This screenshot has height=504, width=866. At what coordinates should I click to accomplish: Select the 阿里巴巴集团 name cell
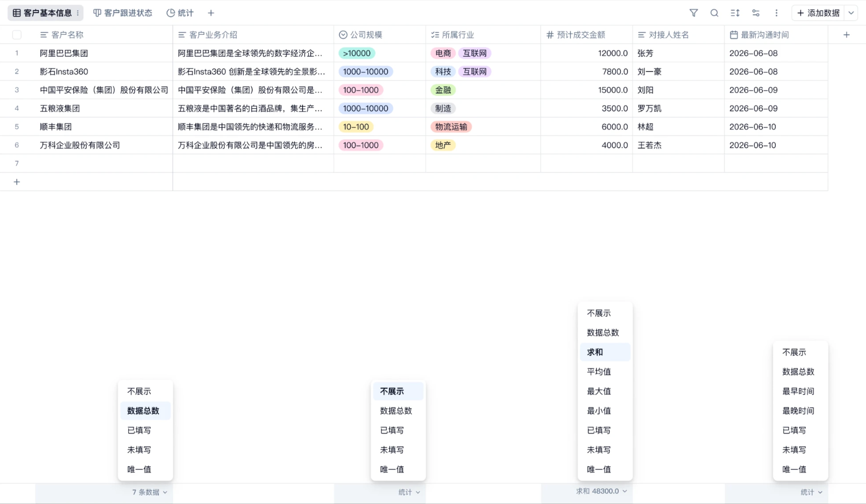(x=104, y=53)
